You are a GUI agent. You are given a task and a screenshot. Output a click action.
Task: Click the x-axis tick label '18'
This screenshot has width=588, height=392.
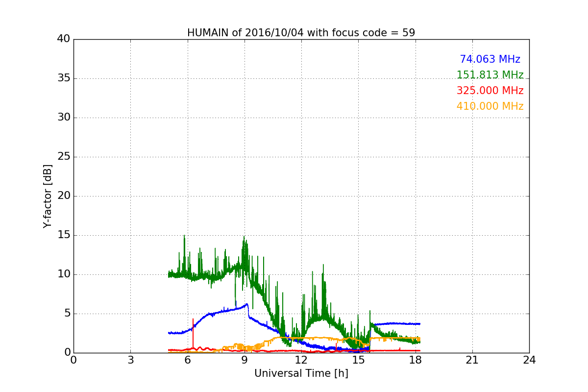tap(416, 360)
